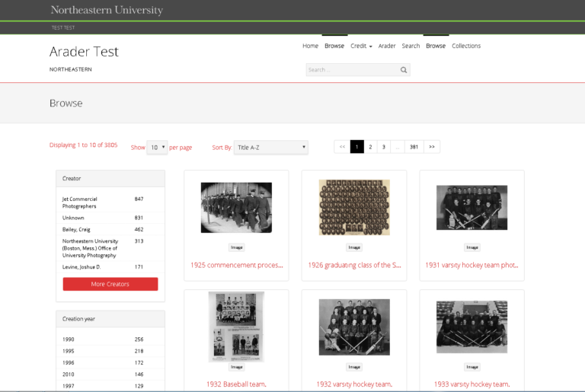Open the 1931 varsity hockey team photo link
This screenshot has height=392, width=585.
tap(472, 265)
